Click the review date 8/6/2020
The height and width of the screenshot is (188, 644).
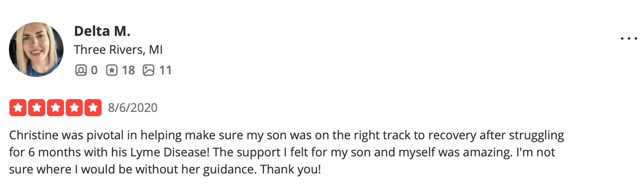133,108
